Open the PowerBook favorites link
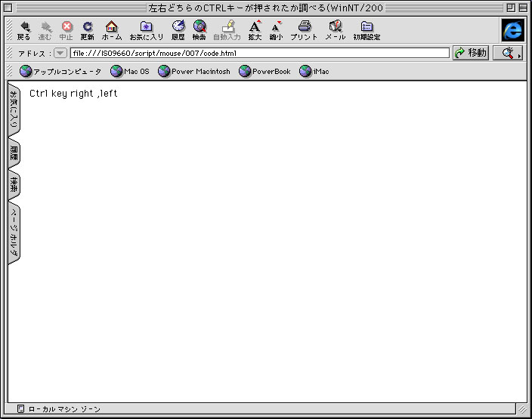Screen dimensions: 532x419 coord(264,71)
